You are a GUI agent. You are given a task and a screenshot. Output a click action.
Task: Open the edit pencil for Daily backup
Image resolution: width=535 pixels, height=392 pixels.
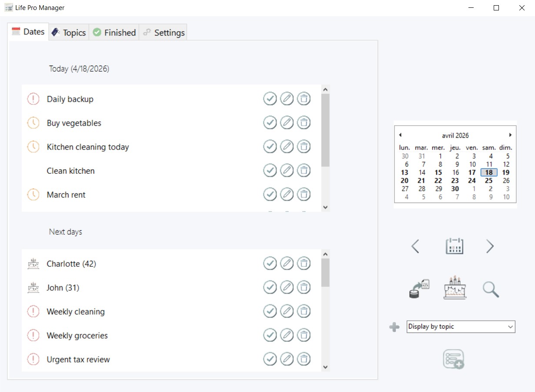click(x=287, y=99)
